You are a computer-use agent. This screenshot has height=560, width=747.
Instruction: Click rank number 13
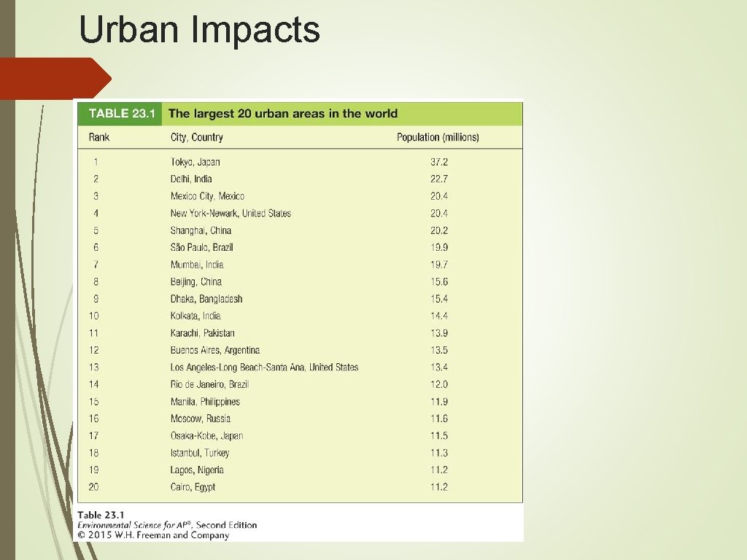94,367
